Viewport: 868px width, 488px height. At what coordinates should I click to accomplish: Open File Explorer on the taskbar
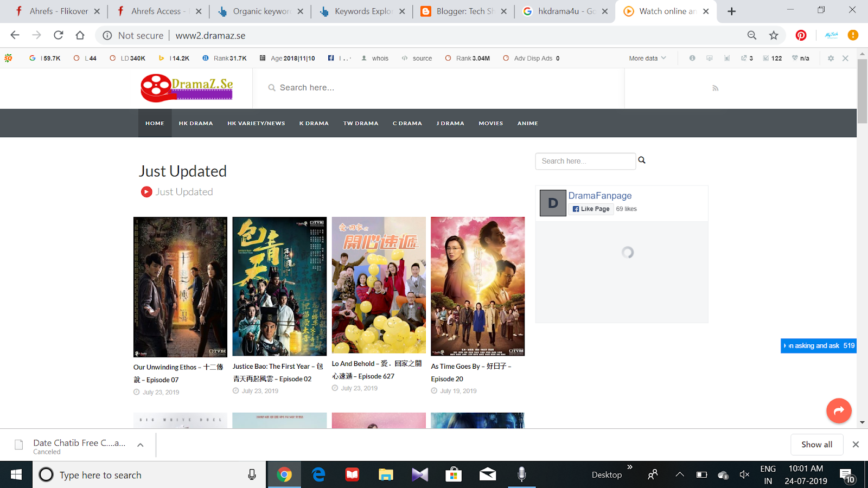tap(386, 475)
